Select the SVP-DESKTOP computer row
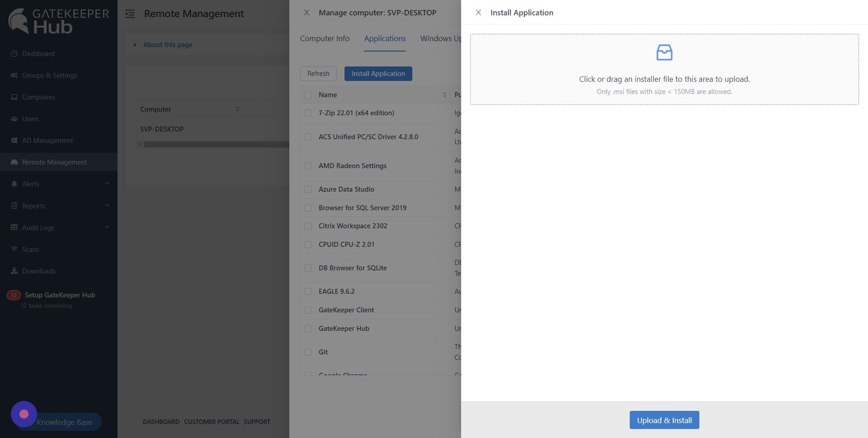 coord(212,129)
